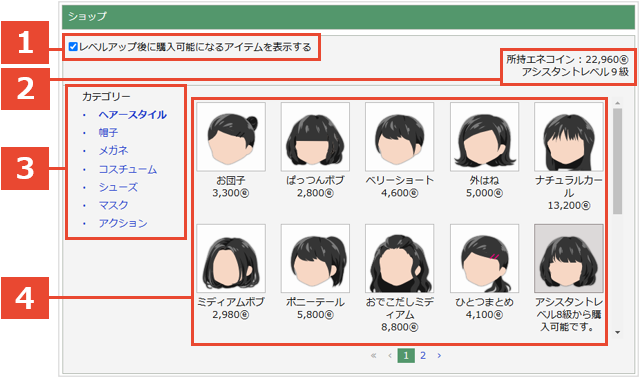Click the アシスタントレベル9級 level text

coord(575,72)
